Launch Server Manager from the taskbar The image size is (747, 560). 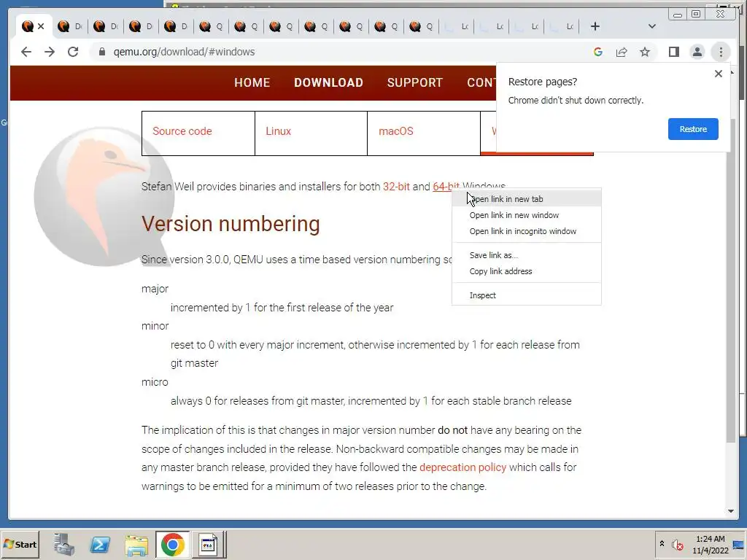64,544
